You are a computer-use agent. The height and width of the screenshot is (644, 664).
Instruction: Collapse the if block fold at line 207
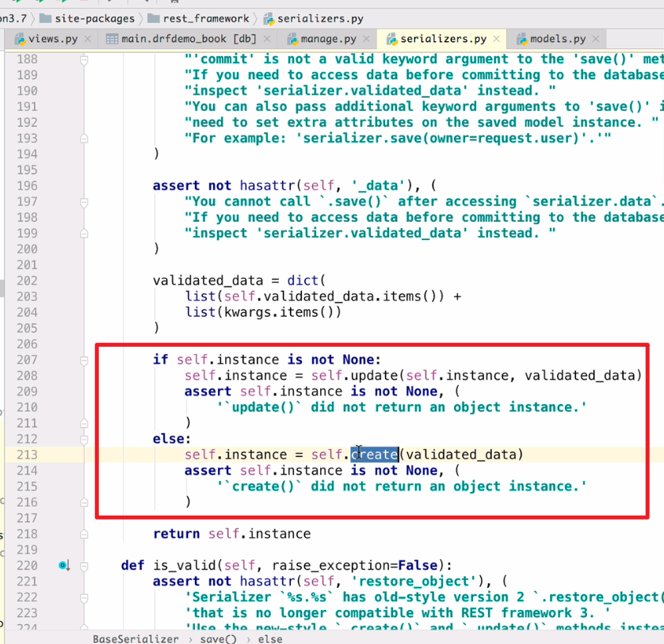point(83,359)
